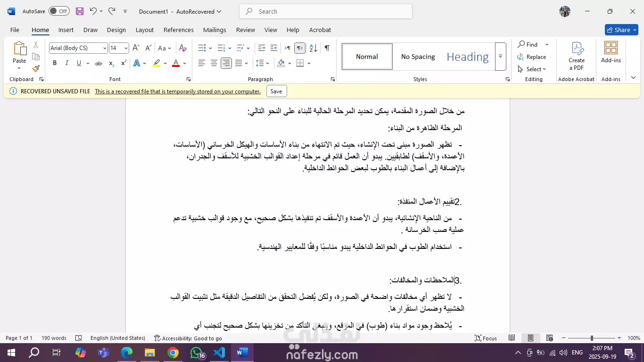Turn on the AutoSave switch
The width and height of the screenshot is (644, 362).
59,11
